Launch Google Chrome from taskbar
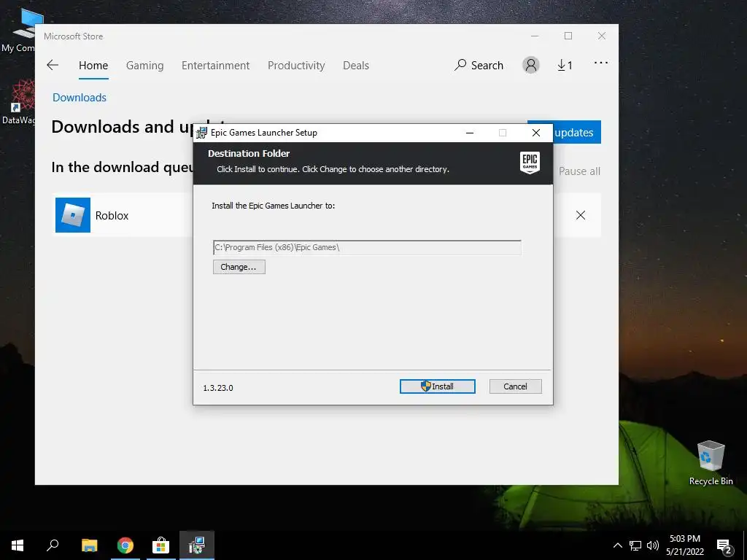747x560 pixels. (x=125, y=545)
